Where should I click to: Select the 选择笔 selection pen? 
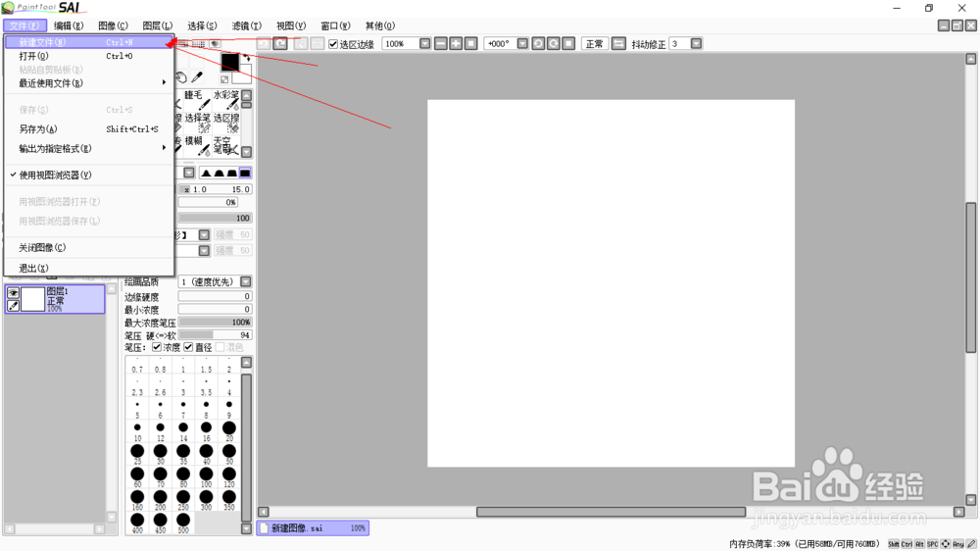pos(198,123)
